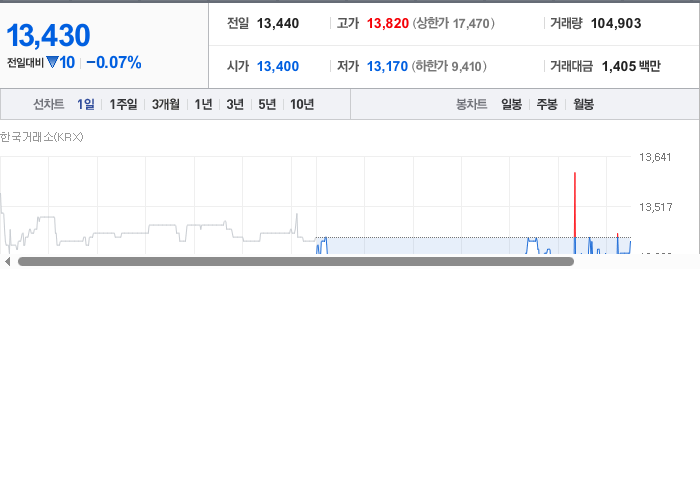Click the scrollbar left arrow
Viewport: 700px width, 490px height.
pos(7,262)
